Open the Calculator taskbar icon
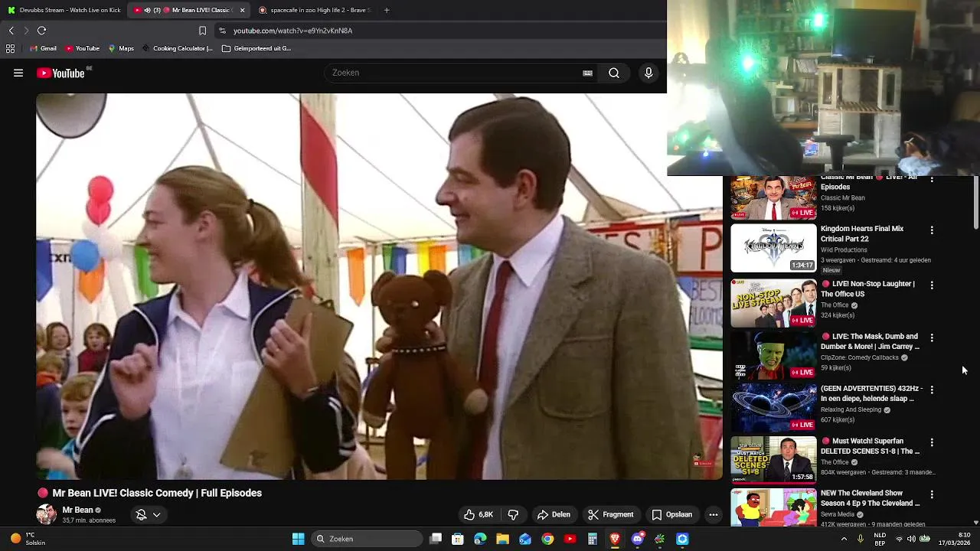 pos(592,539)
